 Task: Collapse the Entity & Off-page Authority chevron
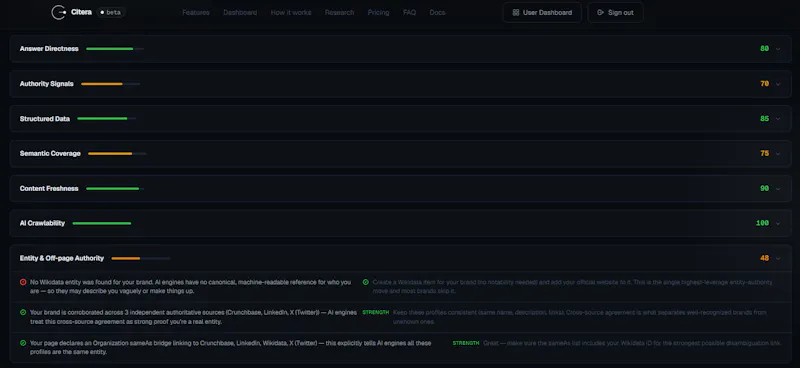point(778,259)
